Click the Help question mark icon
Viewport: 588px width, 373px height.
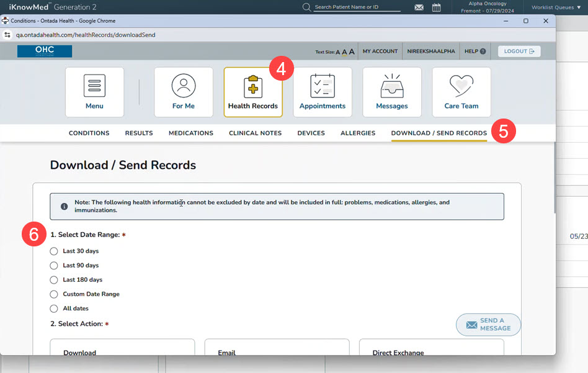click(483, 52)
